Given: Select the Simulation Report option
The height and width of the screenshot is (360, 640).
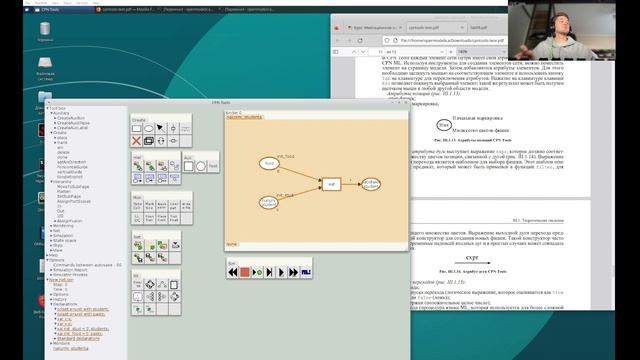Looking at the screenshot, I should (70, 270).
